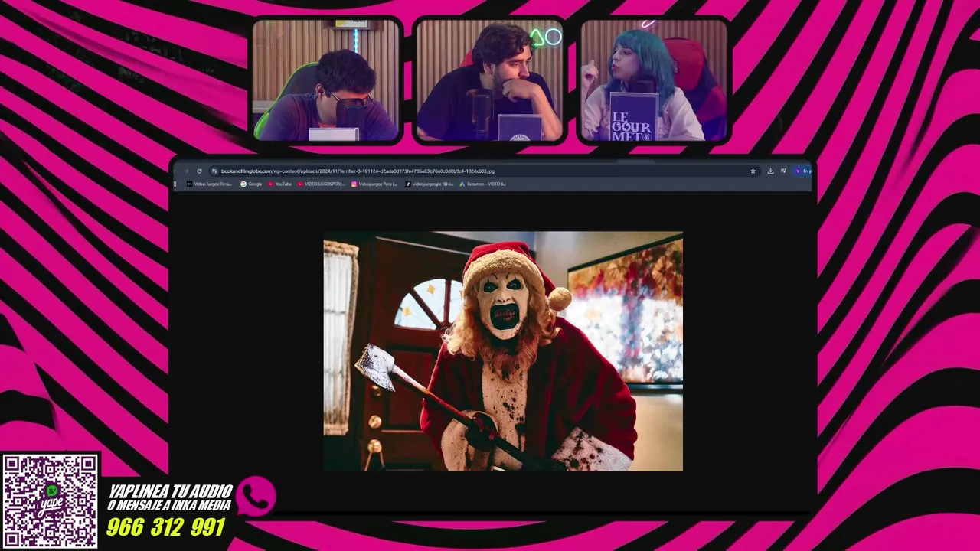Open the YouTube bookmark

pyautogui.click(x=279, y=184)
